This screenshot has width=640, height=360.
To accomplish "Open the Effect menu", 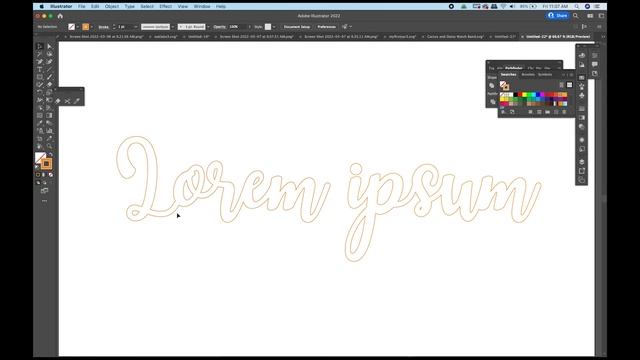I will click(165, 7).
